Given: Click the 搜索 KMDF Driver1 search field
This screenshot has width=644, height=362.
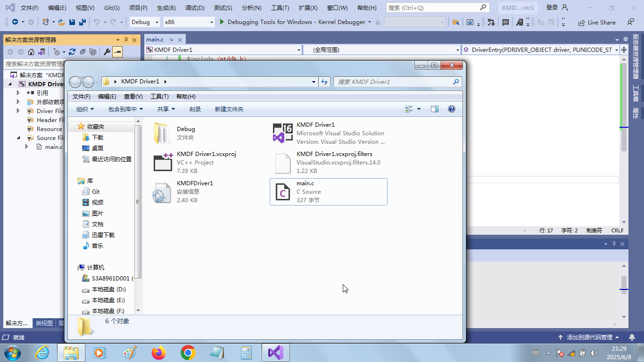Looking at the screenshot, I should 394,82.
